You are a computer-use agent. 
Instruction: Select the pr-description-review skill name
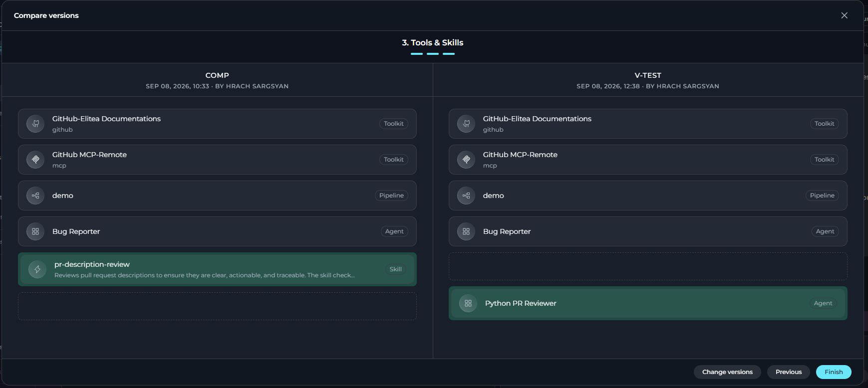[x=92, y=264]
